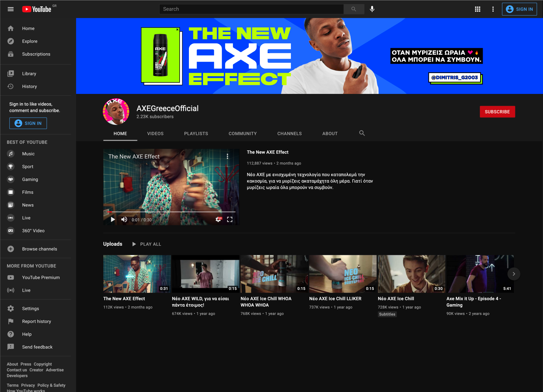Play the featured video
Viewport: 543px width, 392px height.
pyautogui.click(x=113, y=220)
